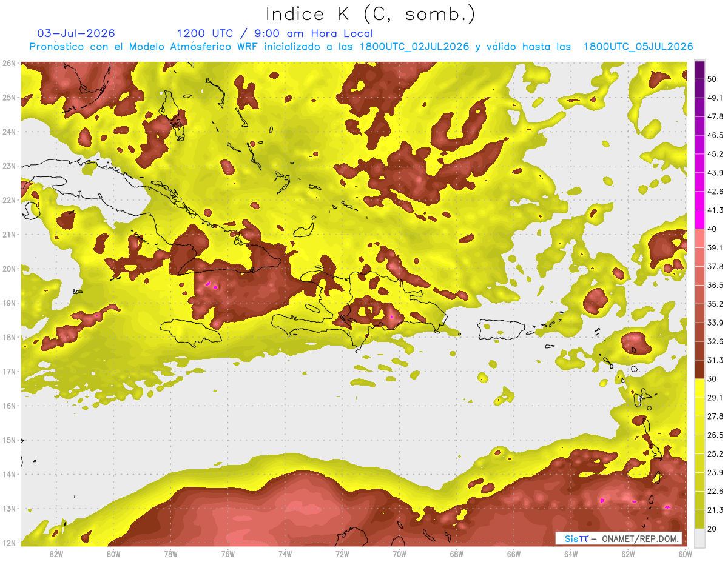
Task: Click the "ONAMET/REP.DOM." credit label
Action: [x=641, y=538]
